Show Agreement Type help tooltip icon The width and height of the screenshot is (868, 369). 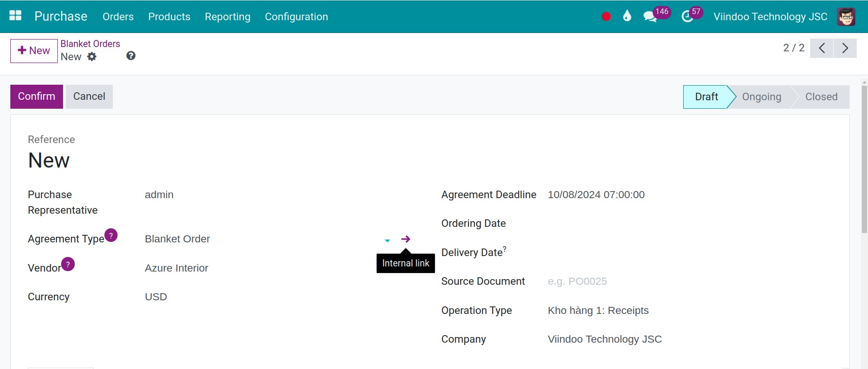[111, 235]
